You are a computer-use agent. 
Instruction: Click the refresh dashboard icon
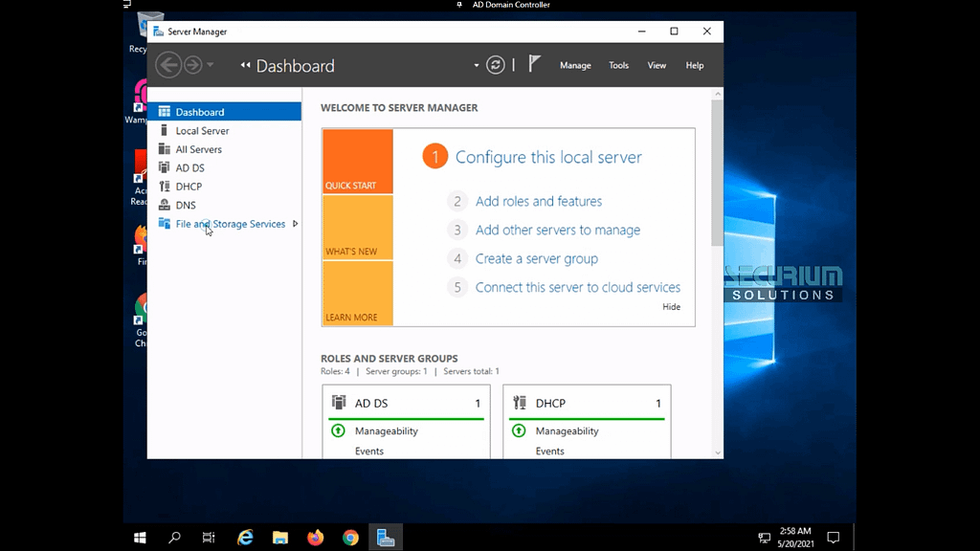click(x=495, y=65)
